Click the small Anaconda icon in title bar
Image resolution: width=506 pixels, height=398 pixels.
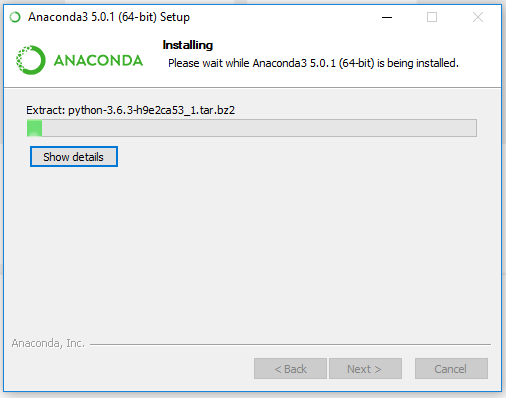15,17
